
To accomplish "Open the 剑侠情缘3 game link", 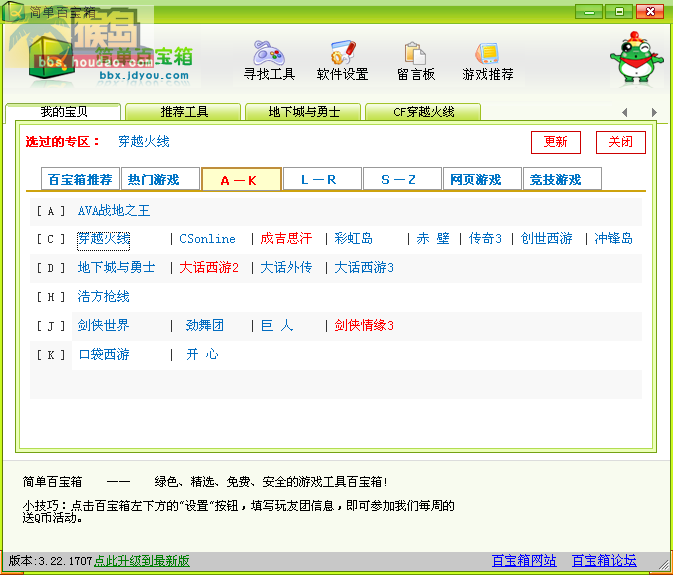I will pos(364,325).
